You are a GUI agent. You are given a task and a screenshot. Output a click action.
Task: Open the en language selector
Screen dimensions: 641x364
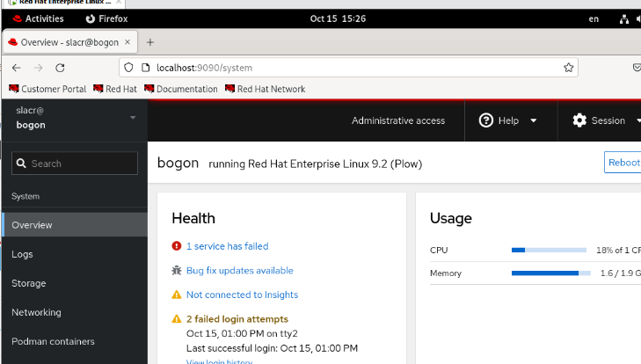point(594,18)
